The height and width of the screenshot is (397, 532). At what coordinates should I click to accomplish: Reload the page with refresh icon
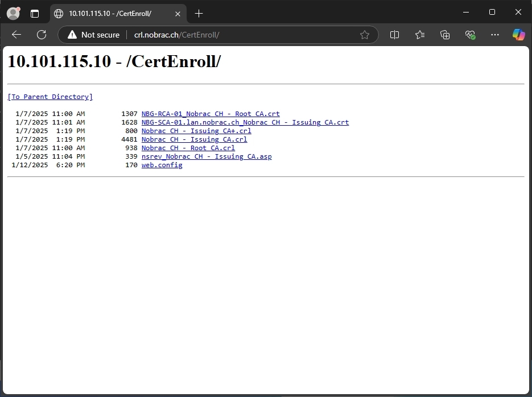tap(42, 35)
